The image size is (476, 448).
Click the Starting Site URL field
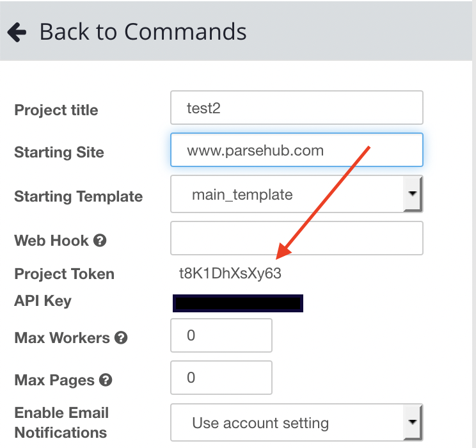(x=297, y=150)
